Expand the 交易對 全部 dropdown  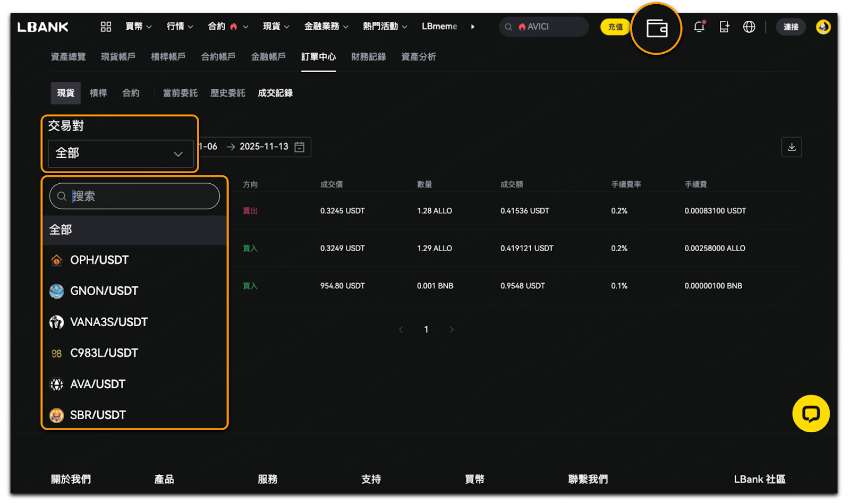(x=120, y=153)
